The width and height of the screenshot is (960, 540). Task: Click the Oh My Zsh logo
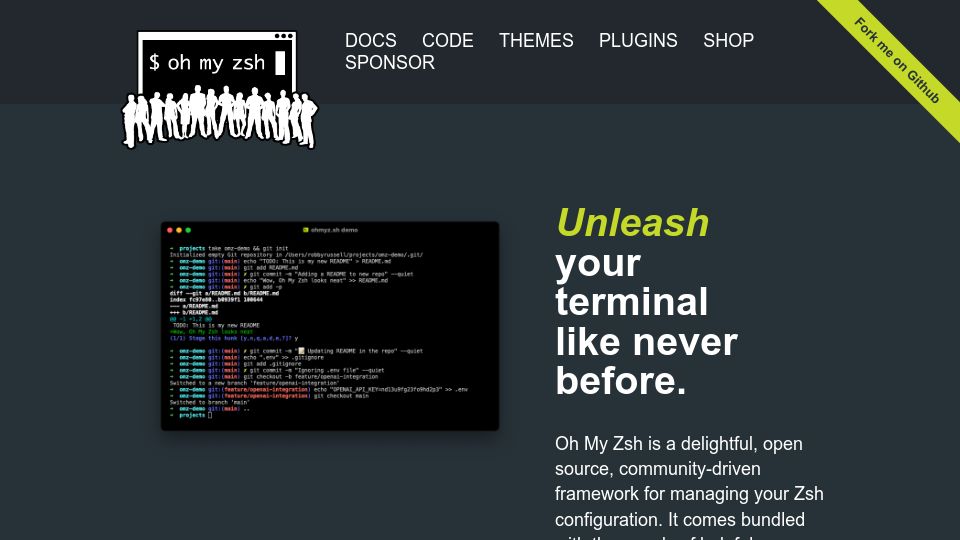(220, 89)
